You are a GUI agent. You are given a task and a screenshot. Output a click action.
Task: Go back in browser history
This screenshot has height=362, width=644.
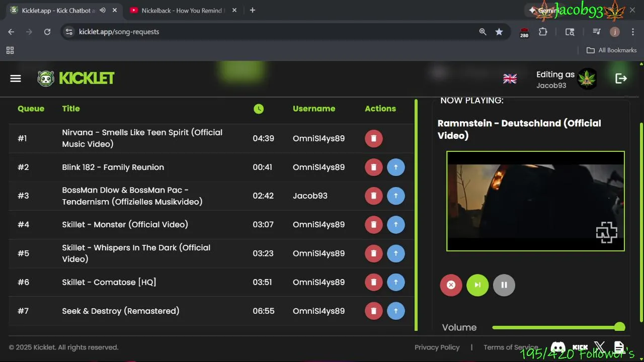[x=11, y=32]
